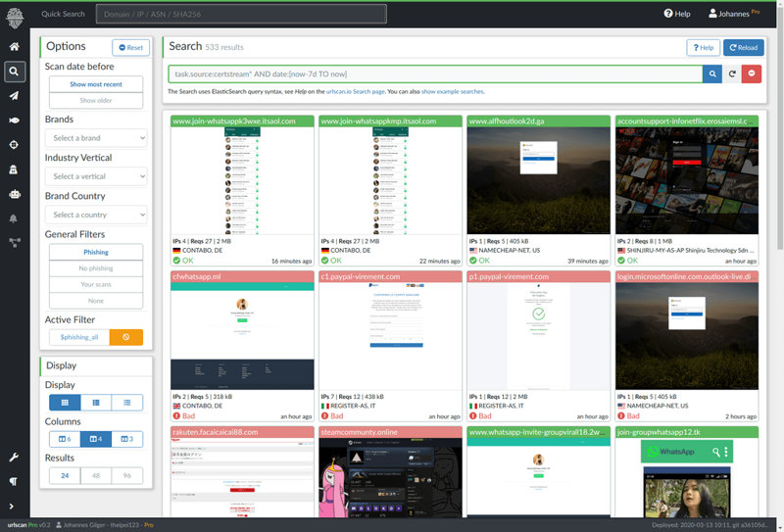Open the crosshair target sidebar icon

coord(14,144)
